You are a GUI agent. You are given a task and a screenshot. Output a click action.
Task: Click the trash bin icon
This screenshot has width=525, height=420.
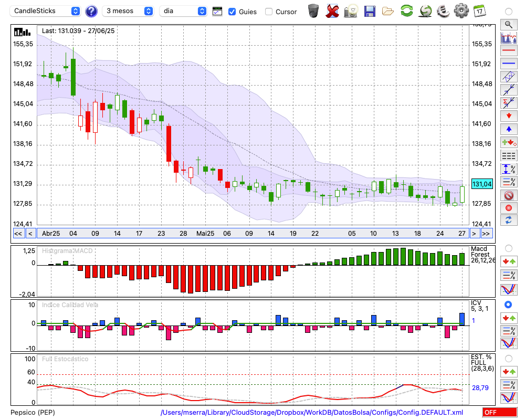click(x=313, y=11)
